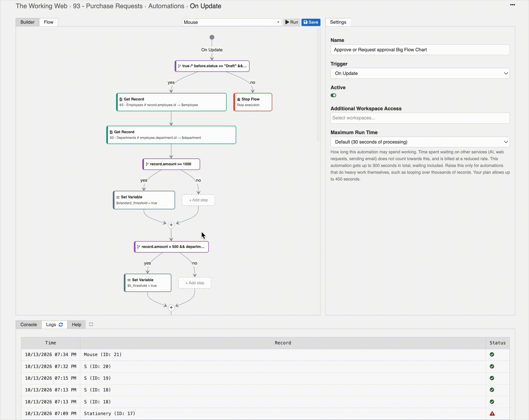Click the Run button
The width and height of the screenshot is (529, 420).
pos(291,22)
